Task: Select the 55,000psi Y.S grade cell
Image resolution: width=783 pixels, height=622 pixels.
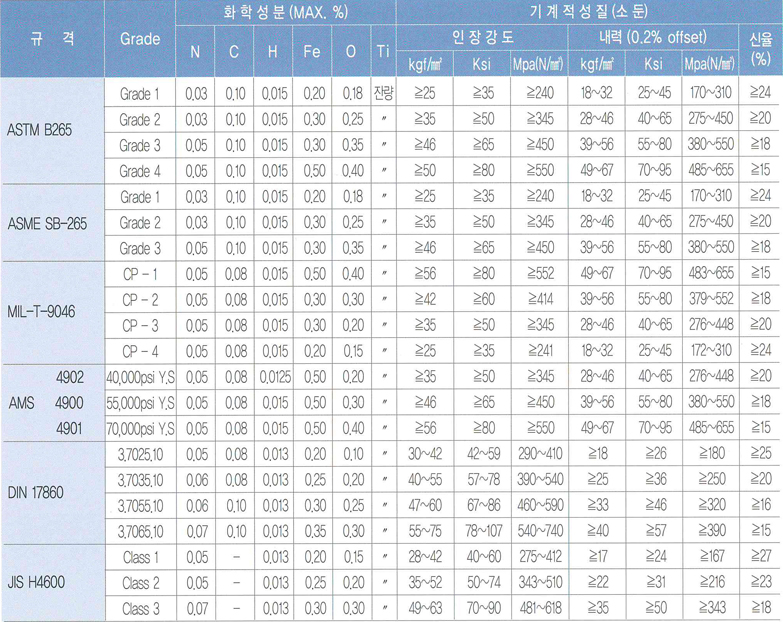Action: [140, 403]
